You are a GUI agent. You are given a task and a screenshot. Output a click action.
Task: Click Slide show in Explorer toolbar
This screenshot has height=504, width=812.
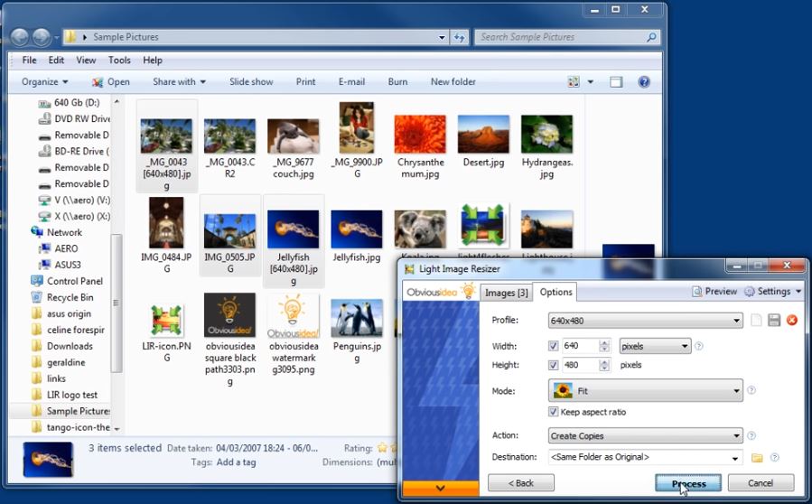point(251,82)
